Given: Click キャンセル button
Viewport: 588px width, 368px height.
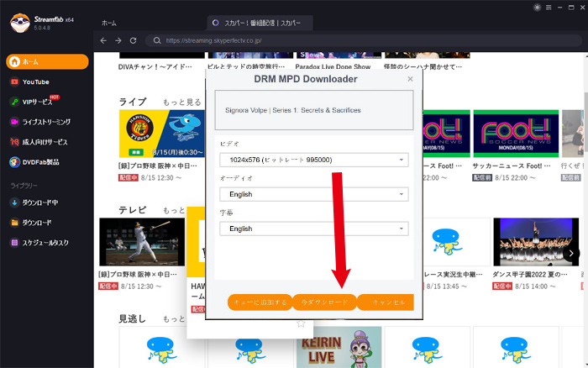Looking at the screenshot, I should click(386, 302).
